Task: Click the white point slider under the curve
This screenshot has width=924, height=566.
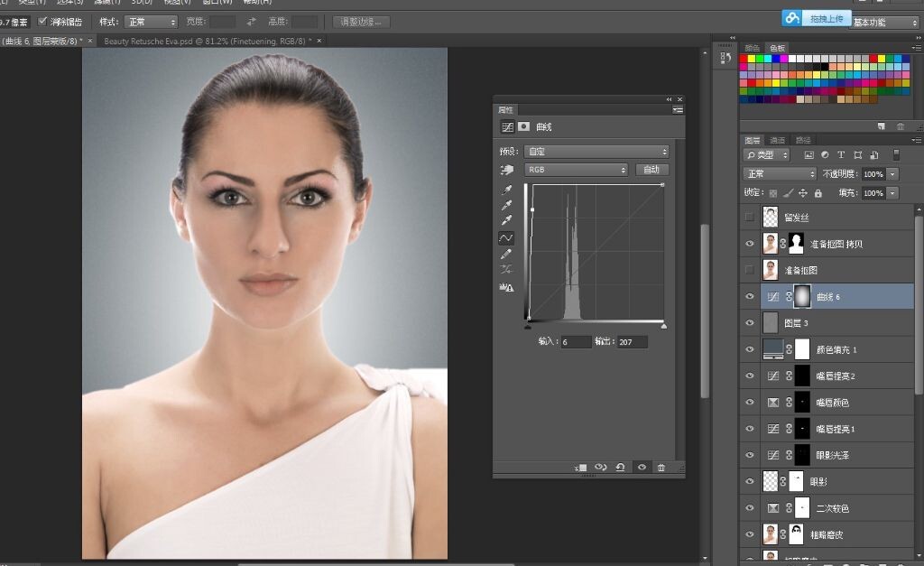Action: click(664, 326)
